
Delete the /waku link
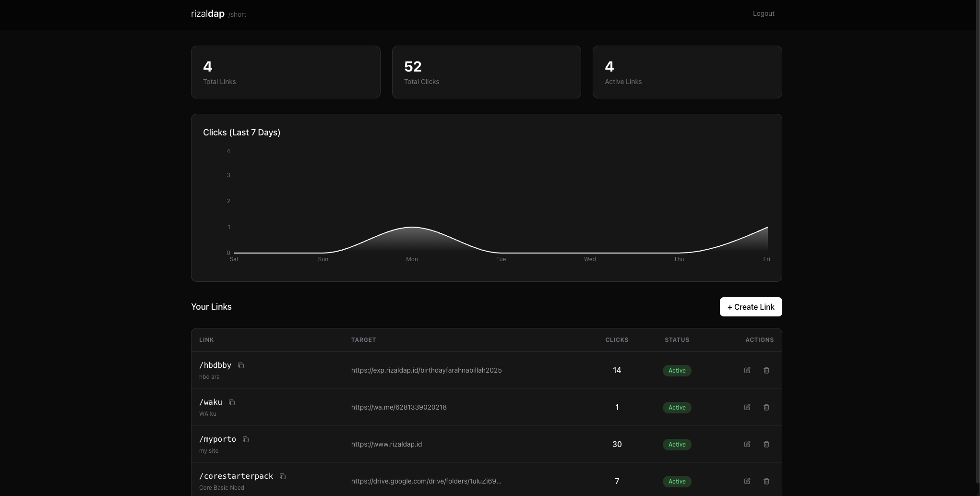[766, 407]
